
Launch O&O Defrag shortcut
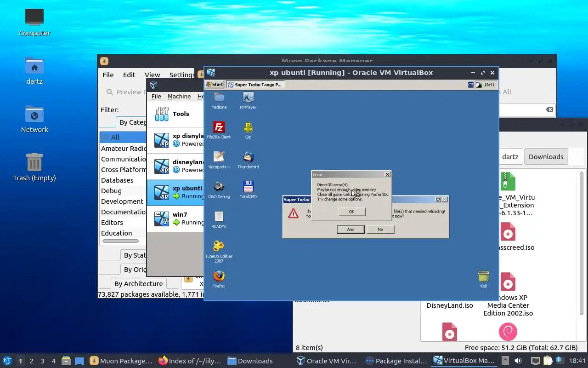coord(219,189)
